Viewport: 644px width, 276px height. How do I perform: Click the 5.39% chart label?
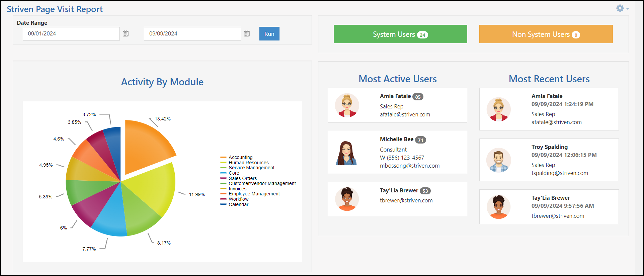click(x=46, y=197)
